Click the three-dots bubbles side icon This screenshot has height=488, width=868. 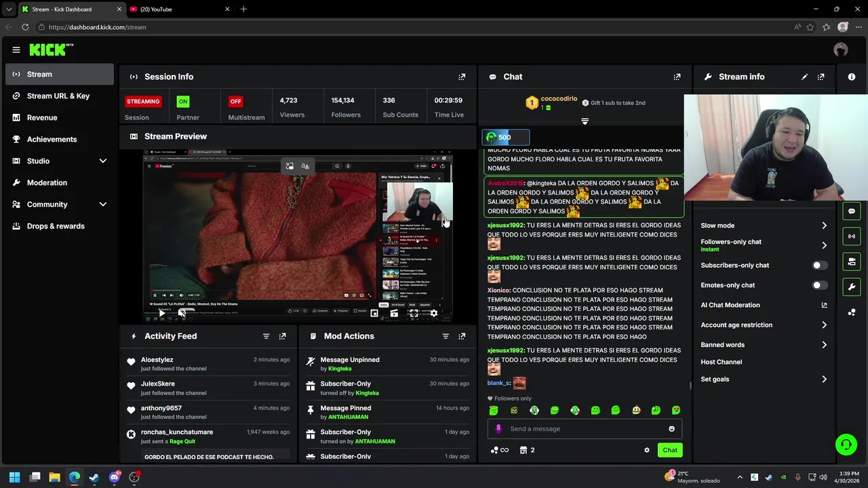coord(852,312)
